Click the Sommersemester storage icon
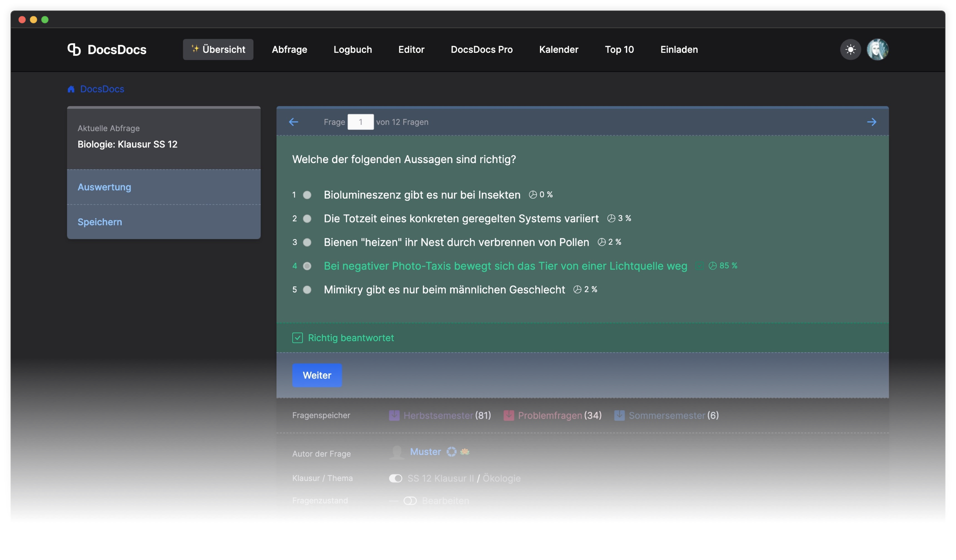 pos(619,415)
